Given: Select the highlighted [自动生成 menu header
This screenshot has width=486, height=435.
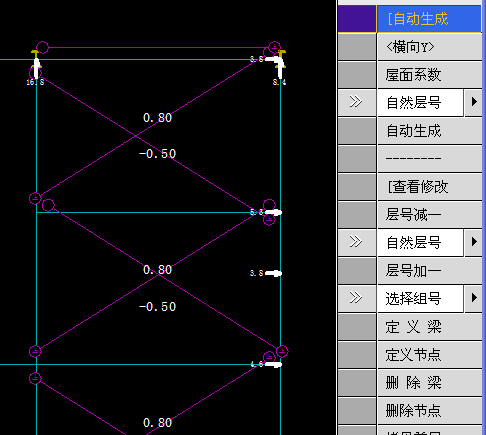Looking at the screenshot, I should [x=429, y=19].
